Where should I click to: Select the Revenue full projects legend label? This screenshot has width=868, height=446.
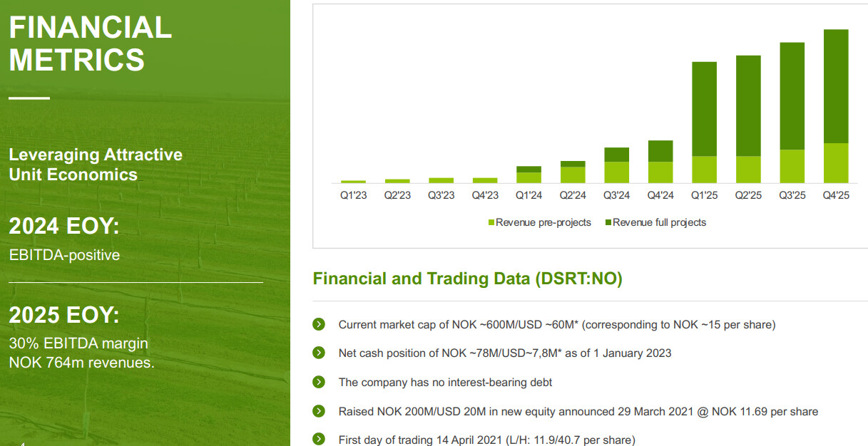(659, 222)
